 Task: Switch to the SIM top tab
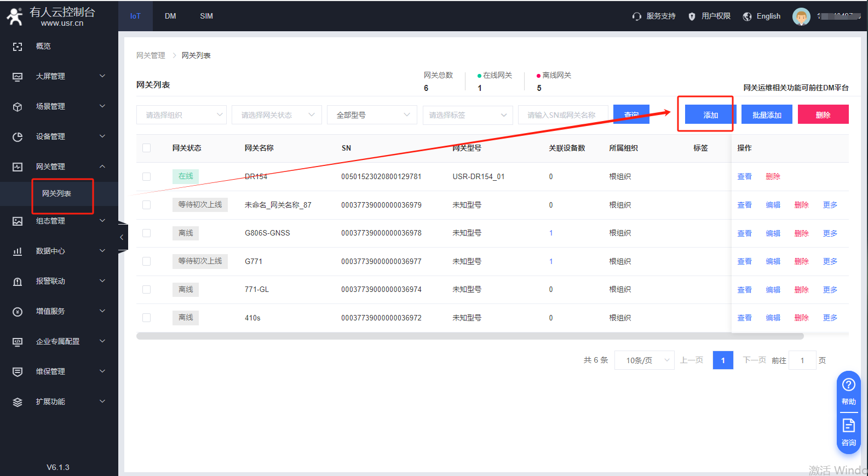tap(206, 16)
